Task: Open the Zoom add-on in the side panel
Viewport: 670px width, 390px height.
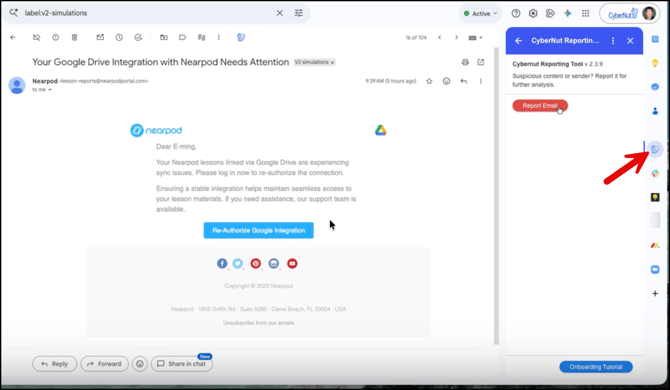Action: tap(655, 270)
